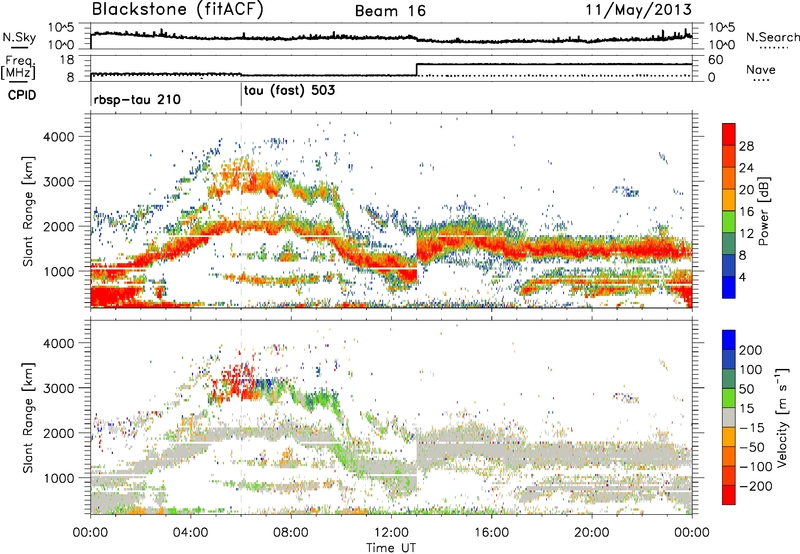The height and width of the screenshot is (554, 800).
Task: Click the 28 label on Power colorbar
Action: click(x=746, y=146)
